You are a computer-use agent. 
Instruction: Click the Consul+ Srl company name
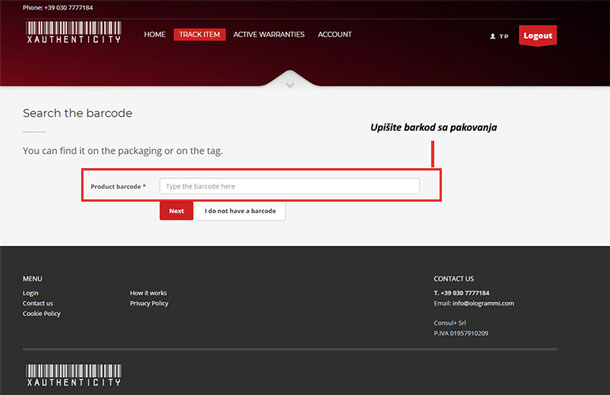tap(450, 323)
